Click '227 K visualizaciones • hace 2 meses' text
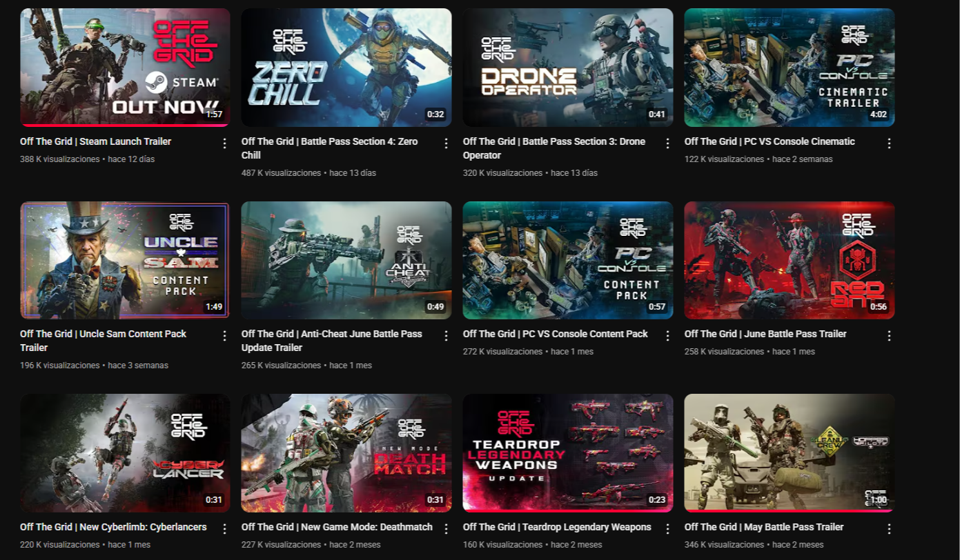 (311, 545)
